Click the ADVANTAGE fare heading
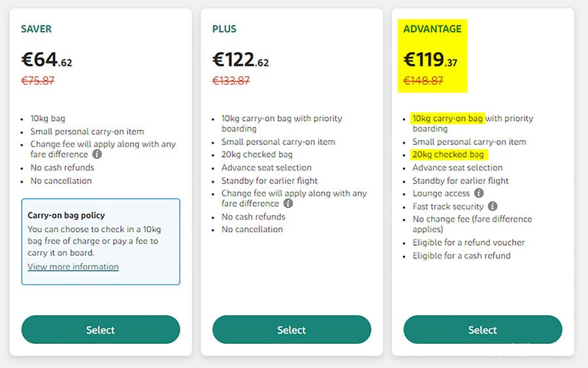The height and width of the screenshot is (368, 588). [433, 29]
